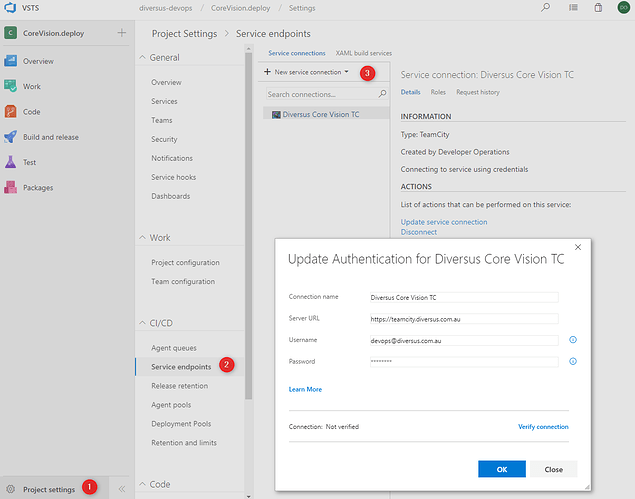The width and height of the screenshot is (635, 499).
Task: Open Agent pools settings
Action: click(x=171, y=405)
